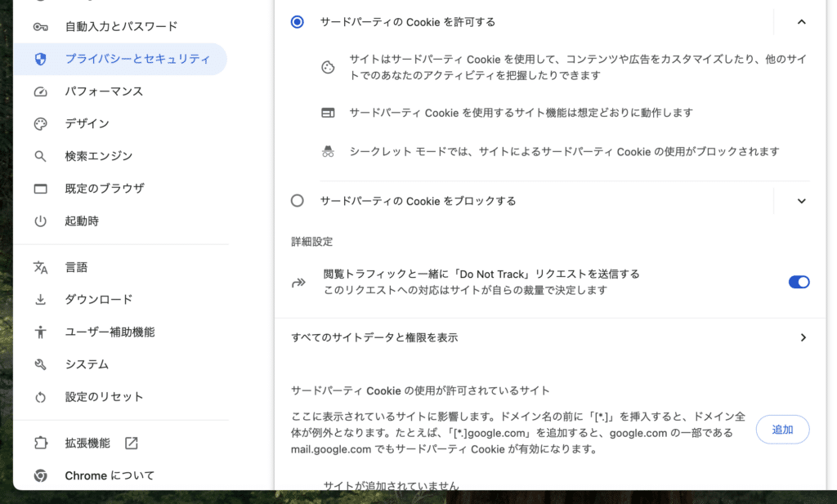Click the incognito hat-and-glasses icon
Screen dimensions: 837x504
328,151
